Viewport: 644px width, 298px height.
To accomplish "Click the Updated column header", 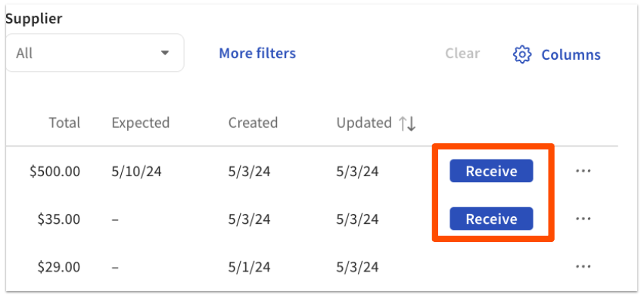I will click(x=364, y=123).
